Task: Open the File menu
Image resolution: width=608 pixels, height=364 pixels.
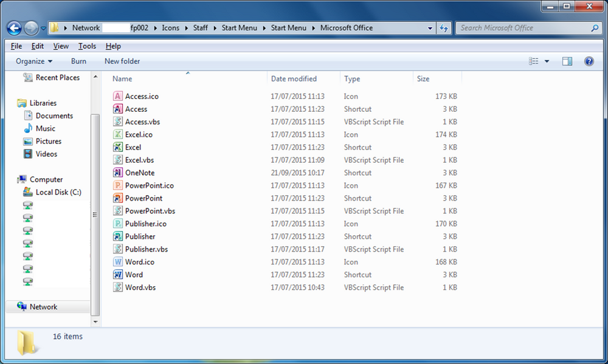Action: (x=16, y=46)
